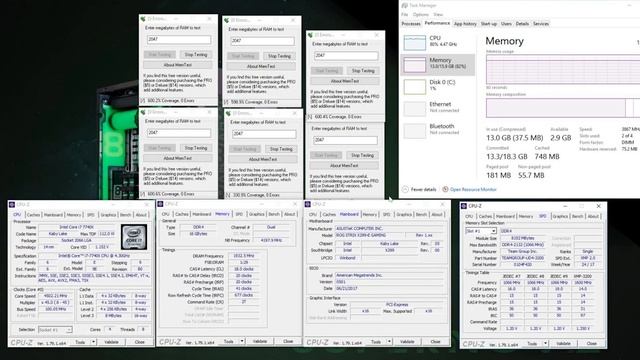Select the CPU graph thumbnail in Task Manager
The width and height of the screenshot is (640, 360).
(x=415, y=42)
